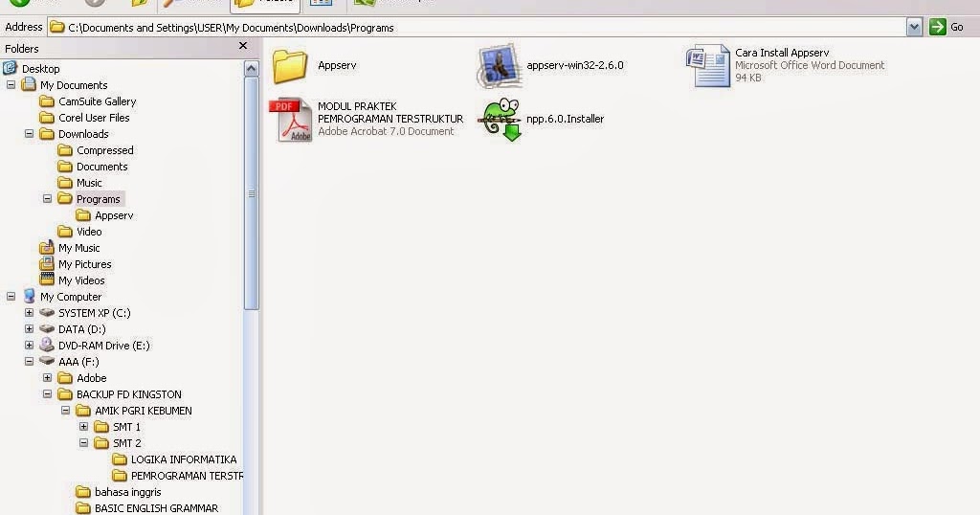
Task: Click the address path text field
Action: click(479, 28)
